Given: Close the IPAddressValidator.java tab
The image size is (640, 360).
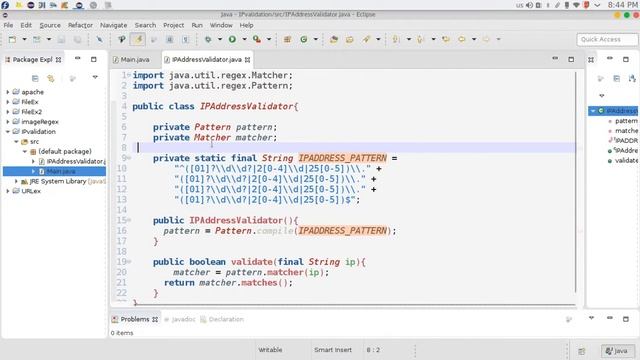Looking at the screenshot, I should click(x=247, y=60).
